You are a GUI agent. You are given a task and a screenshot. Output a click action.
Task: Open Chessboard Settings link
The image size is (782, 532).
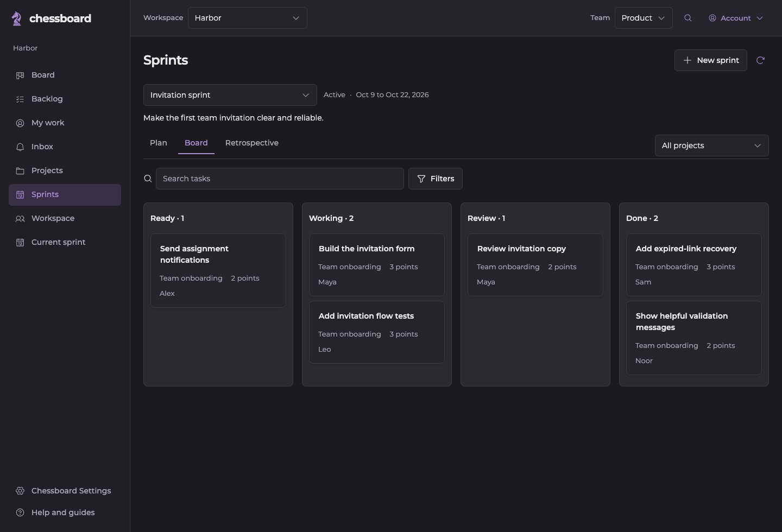(65, 491)
